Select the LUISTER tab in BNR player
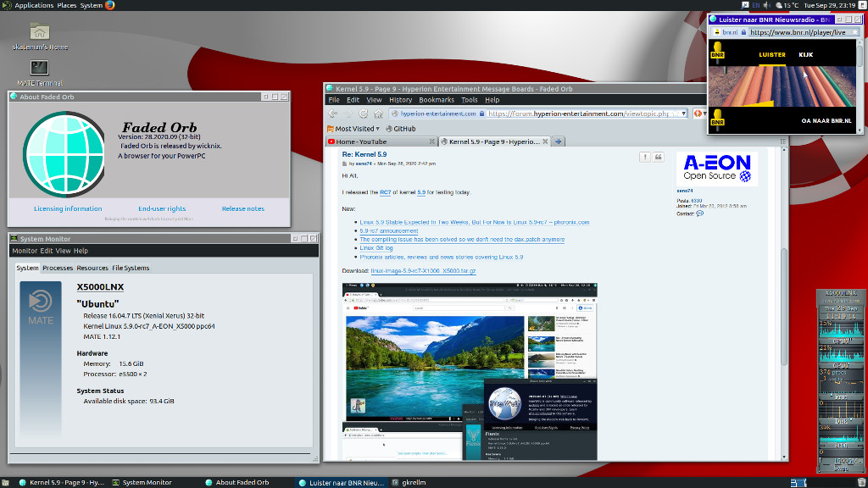 772,55
